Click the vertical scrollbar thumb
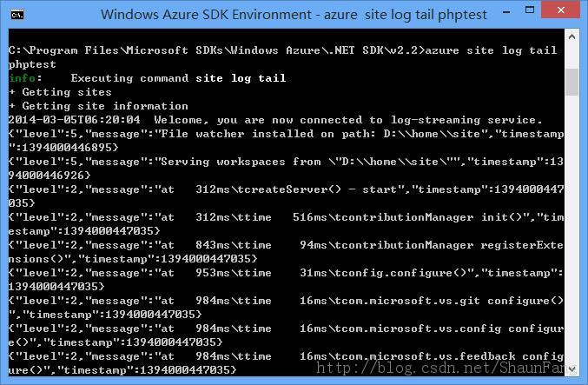This screenshot has height=385, width=588. (x=571, y=82)
